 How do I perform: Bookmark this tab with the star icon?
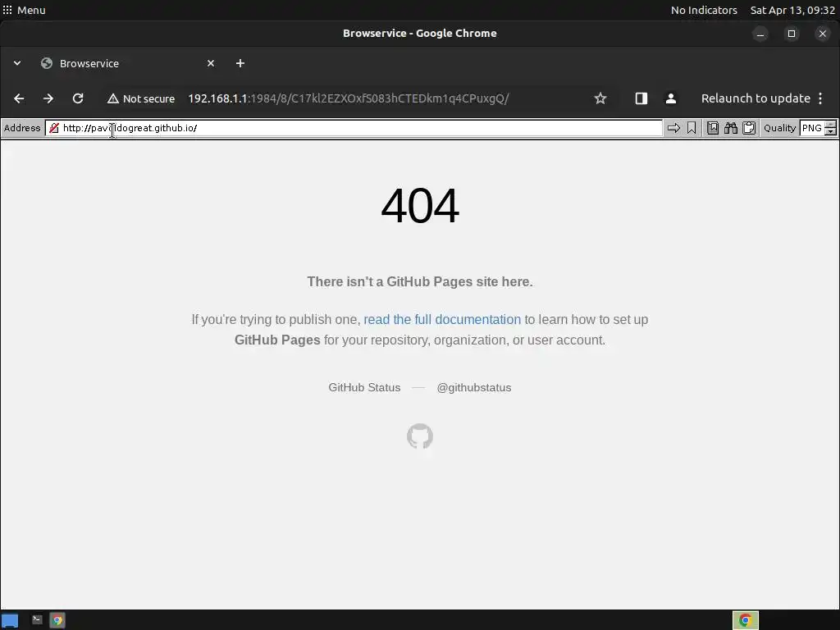(x=600, y=98)
